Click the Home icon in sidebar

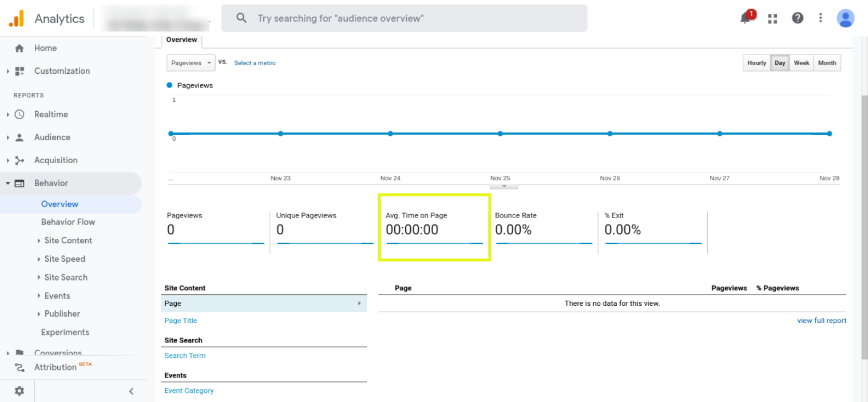(x=19, y=49)
